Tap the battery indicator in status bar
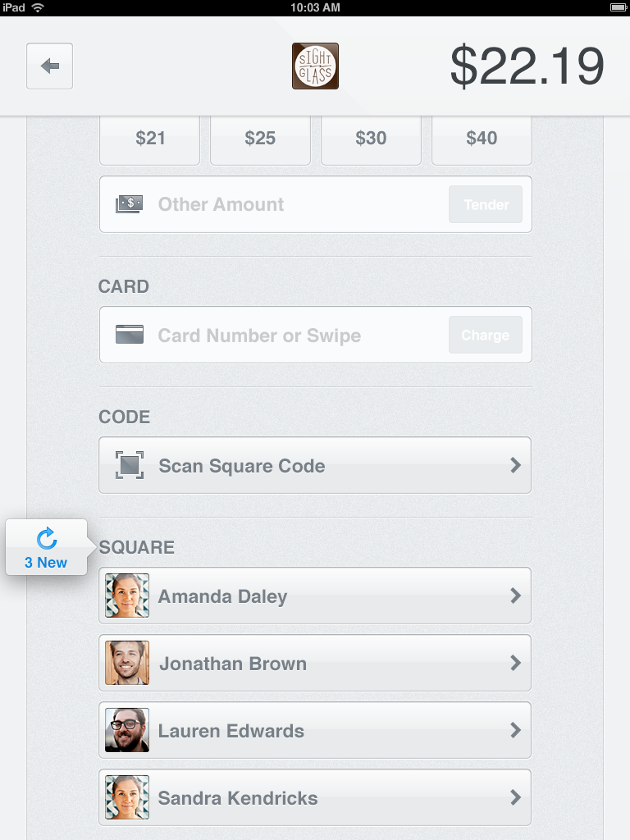630x840 pixels. pyautogui.click(x=619, y=7)
